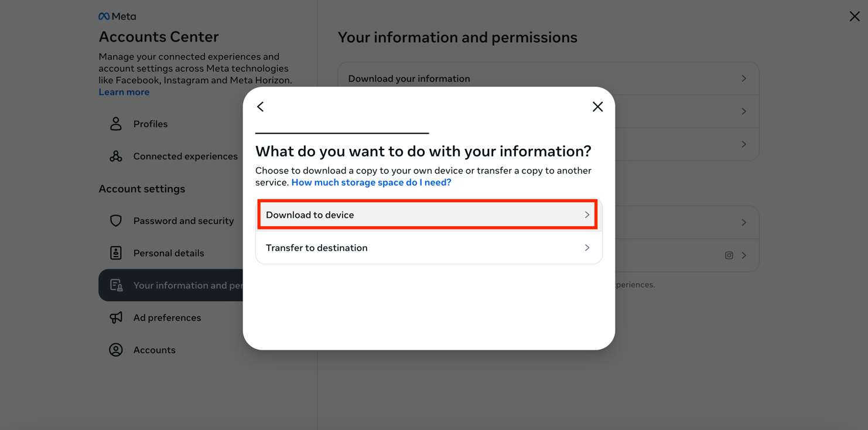Click the back arrow in the dialog
The image size is (868, 430).
point(261,107)
